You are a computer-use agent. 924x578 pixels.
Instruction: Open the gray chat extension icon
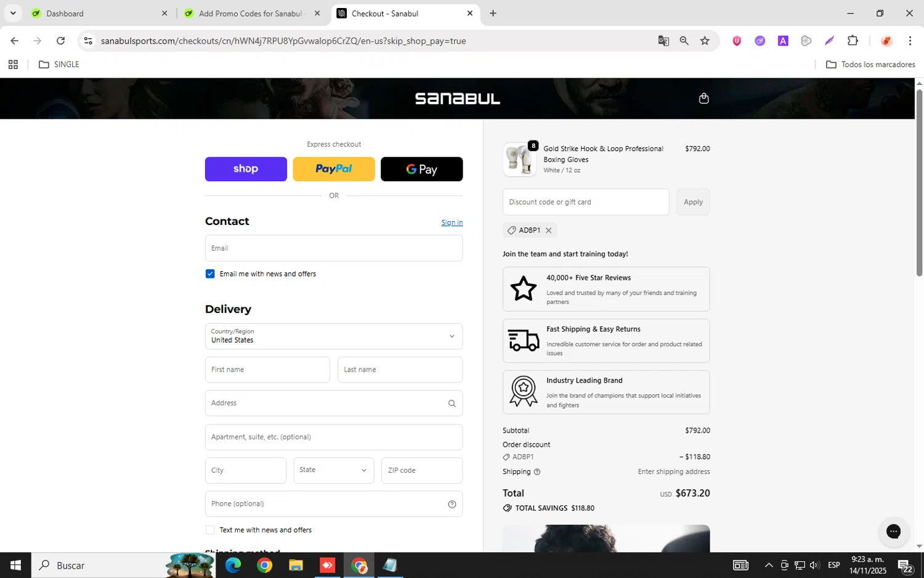[806, 41]
